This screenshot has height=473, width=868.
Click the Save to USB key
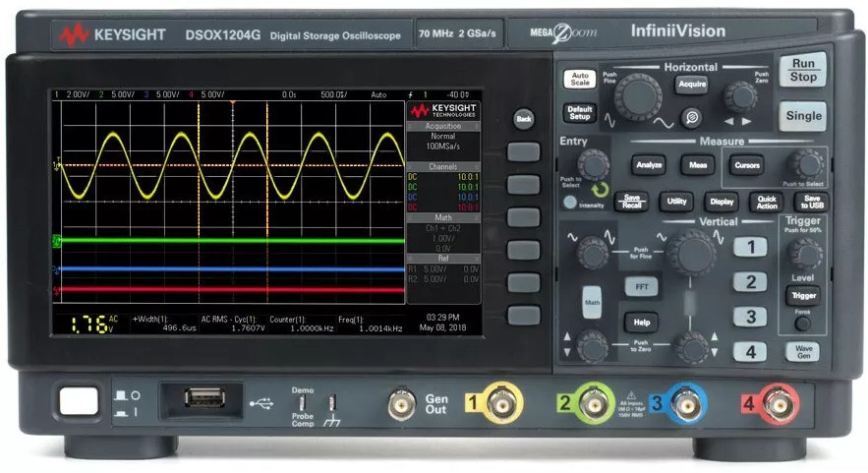pyautogui.click(x=812, y=202)
